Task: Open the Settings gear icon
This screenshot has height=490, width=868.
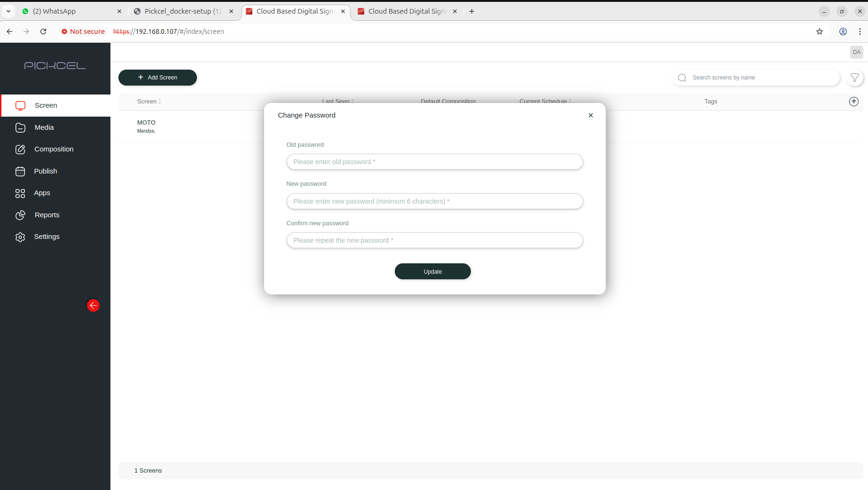Action: (20, 237)
